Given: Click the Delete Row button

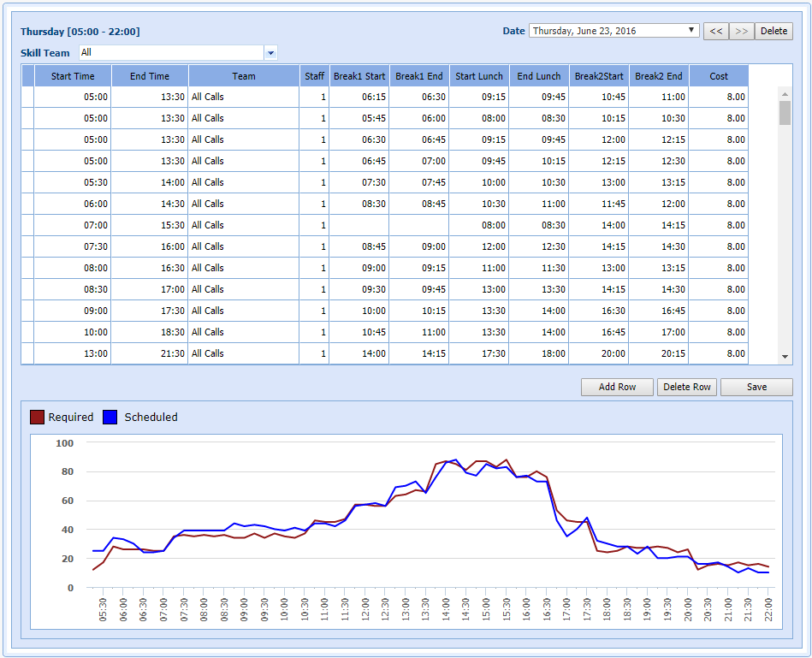Looking at the screenshot, I should point(687,387).
